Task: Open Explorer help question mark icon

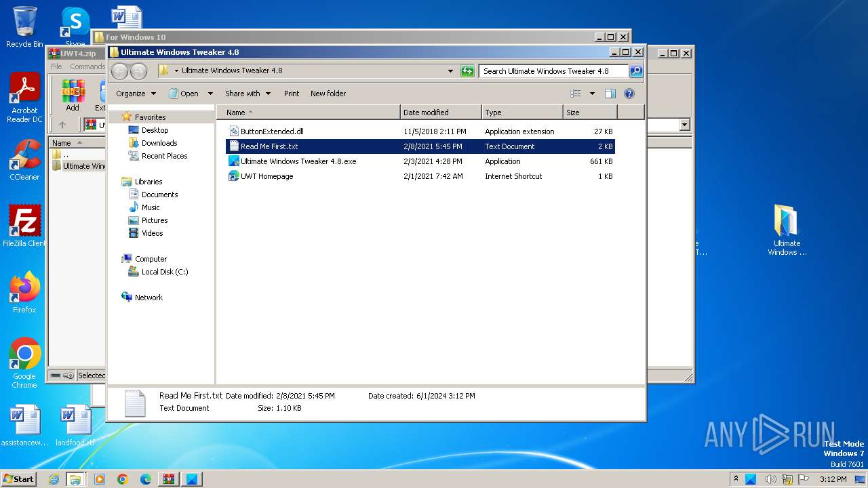Action: point(629,94)
